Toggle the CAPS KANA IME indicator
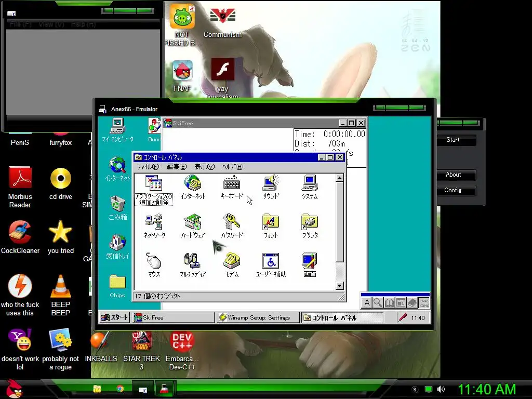This screenshot has height=399, width=532. point(424,303)
